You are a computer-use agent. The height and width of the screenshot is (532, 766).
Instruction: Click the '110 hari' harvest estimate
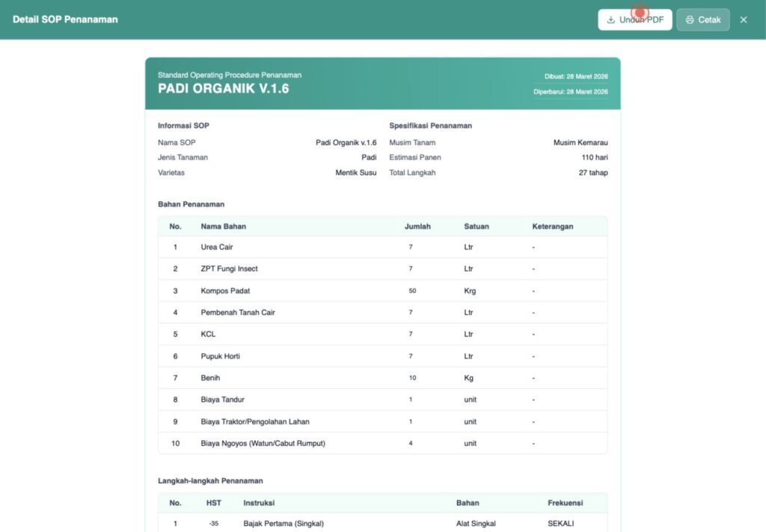595,157
